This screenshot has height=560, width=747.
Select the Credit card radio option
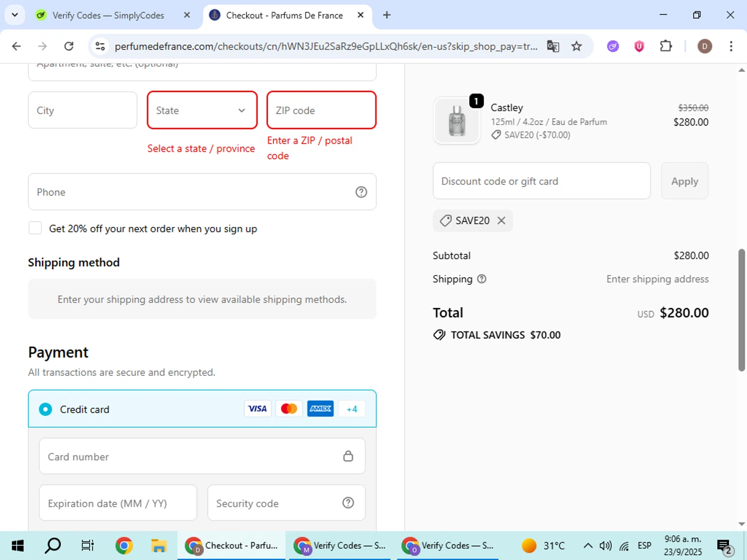coord(45,409)
